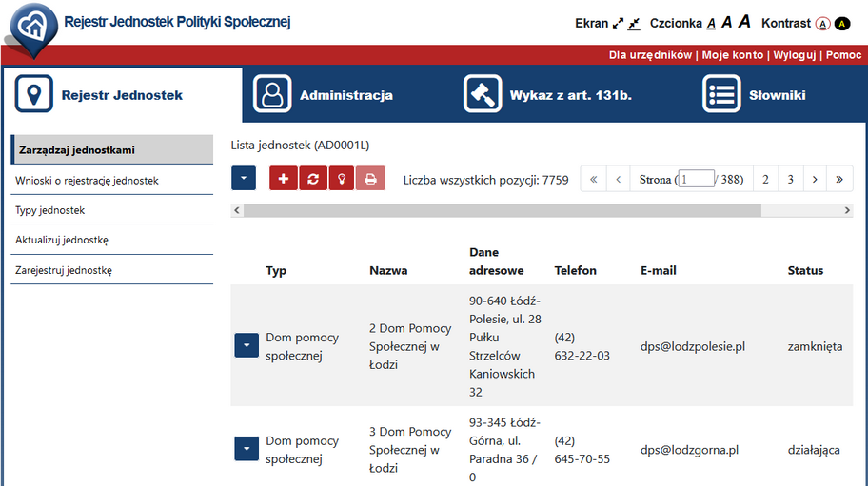Screen dimensions: 868x486
Task: Sort by the Nazwa column header
Action: (x=388, y=270)
